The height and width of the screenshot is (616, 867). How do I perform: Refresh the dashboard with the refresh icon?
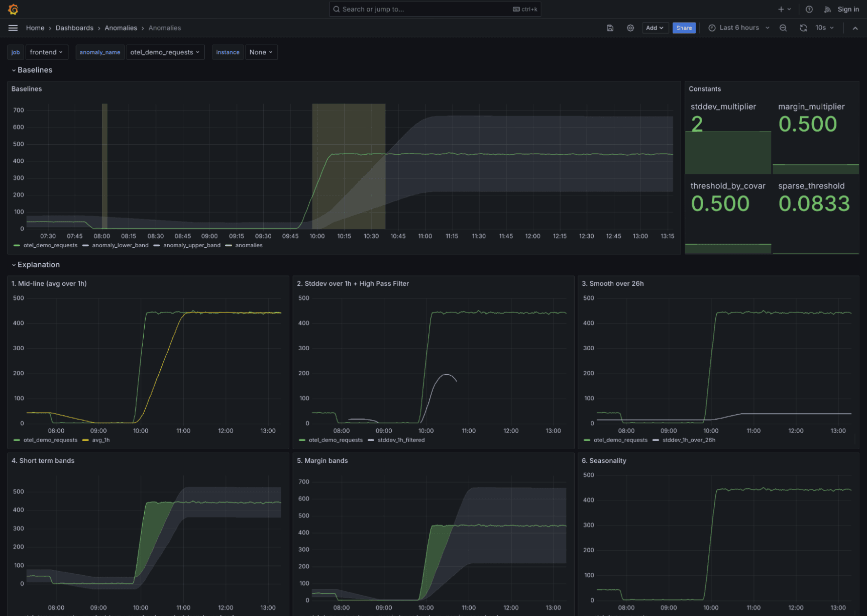click(803, 28)
